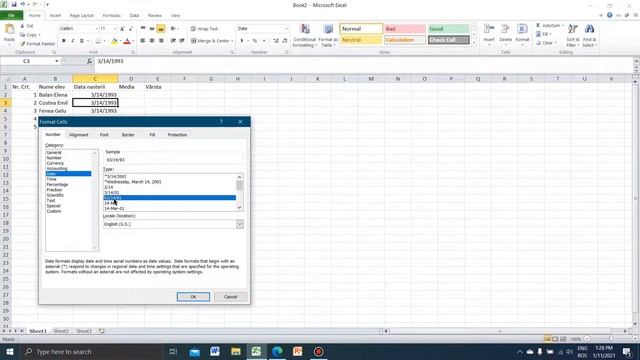Toggle italic formatting in the ribbon

(x=73, y=41)
